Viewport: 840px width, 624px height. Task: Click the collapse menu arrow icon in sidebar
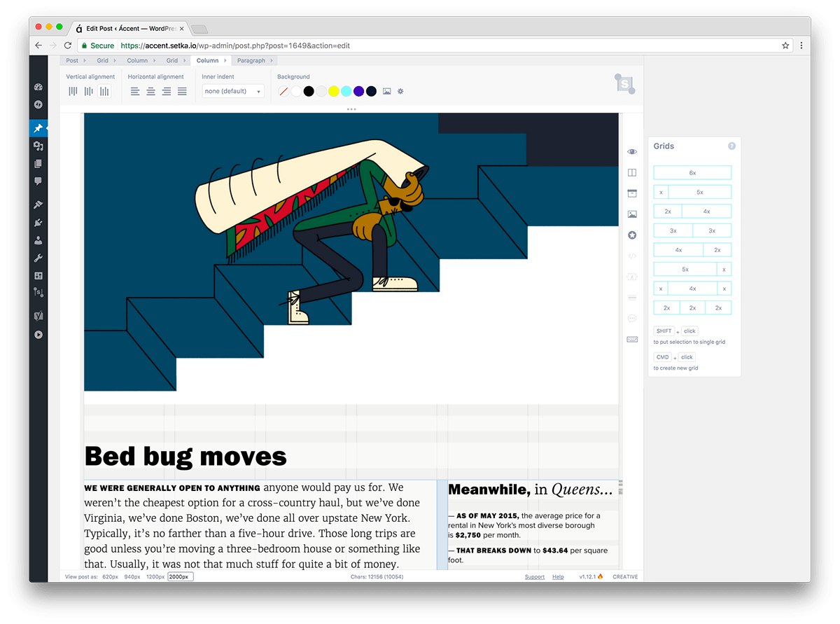click(x=38, y=334)
